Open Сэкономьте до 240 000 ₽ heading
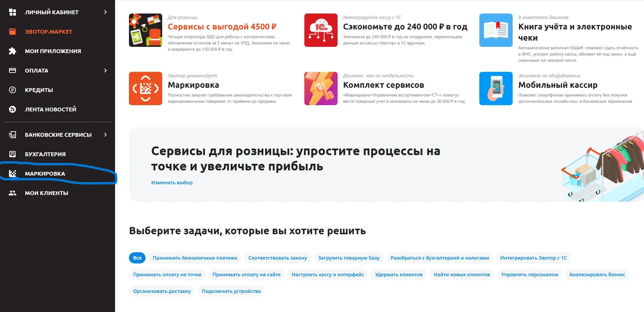The width and height of the screenshot is (644, 312). (405, 27)
